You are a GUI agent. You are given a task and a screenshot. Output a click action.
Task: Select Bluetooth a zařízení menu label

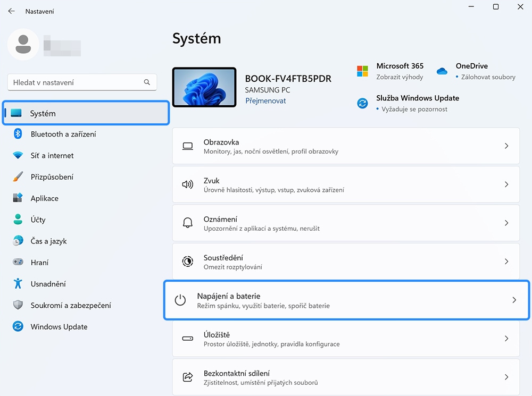coord(63,134)
